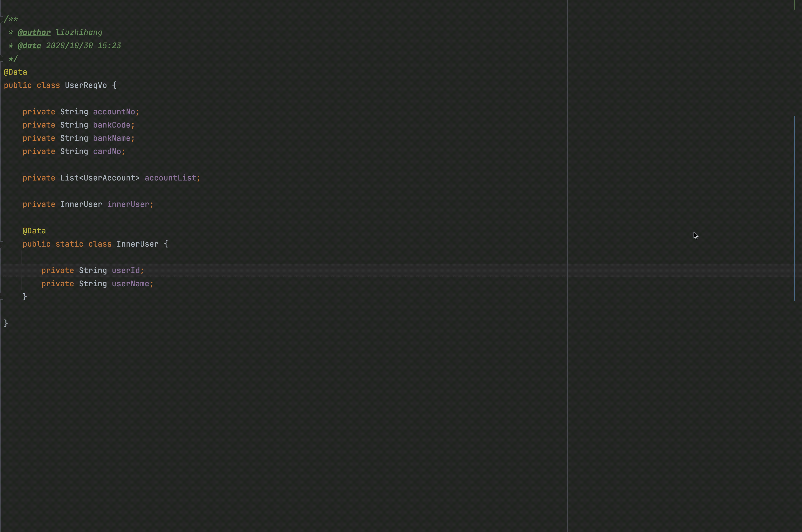802x532 pixels.
Task: Click the bankCode field name
Action: (112, 125)
